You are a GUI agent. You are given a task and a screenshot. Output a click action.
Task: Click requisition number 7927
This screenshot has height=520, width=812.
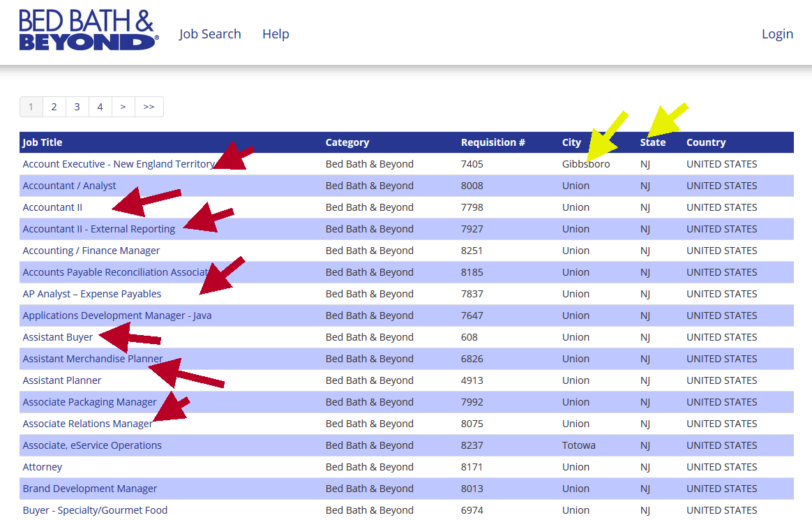point(472,229)
